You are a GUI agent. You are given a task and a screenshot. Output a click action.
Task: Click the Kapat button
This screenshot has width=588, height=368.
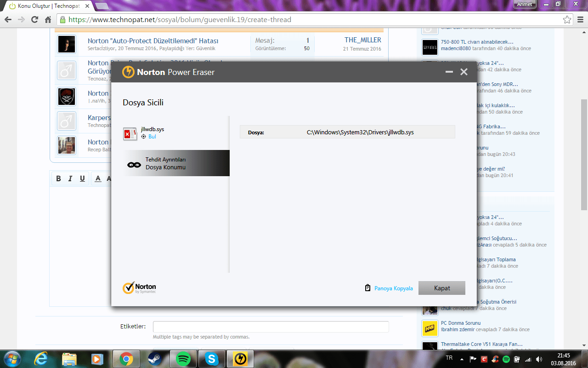click(x=442, y=288)
